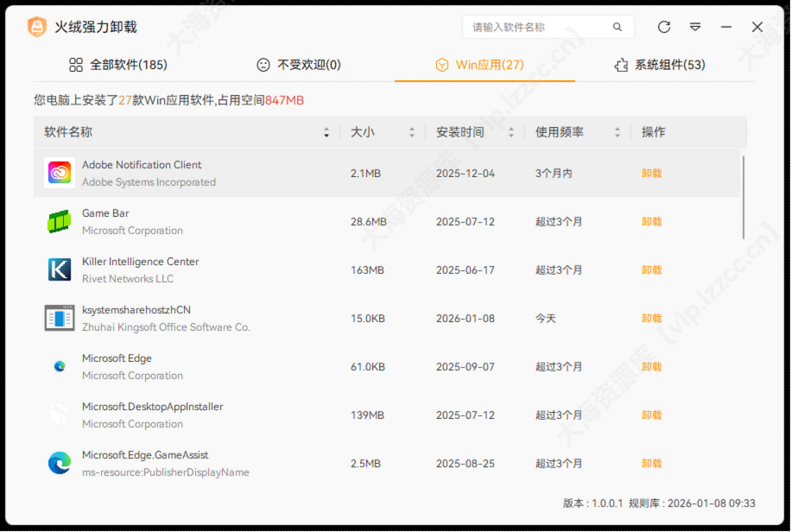
Task: Sort by 使用频率 column arrows
Action: click(x=617, y=133)
